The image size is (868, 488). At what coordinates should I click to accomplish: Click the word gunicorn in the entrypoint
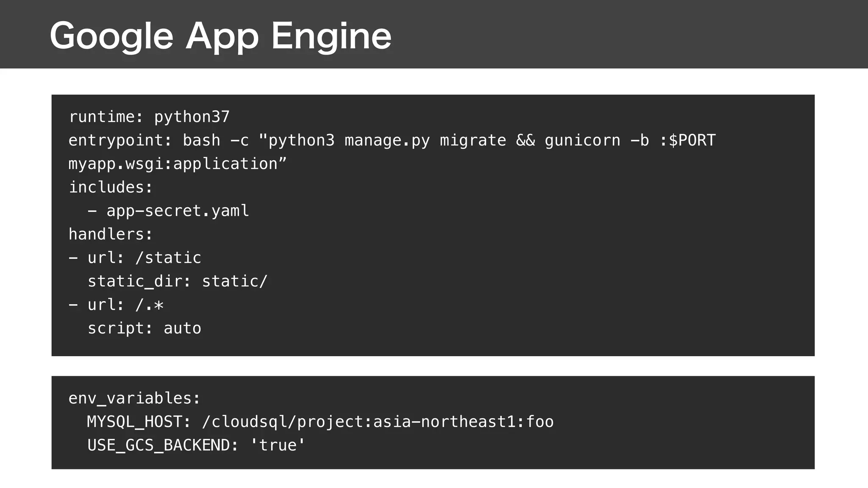coord(582,141)
